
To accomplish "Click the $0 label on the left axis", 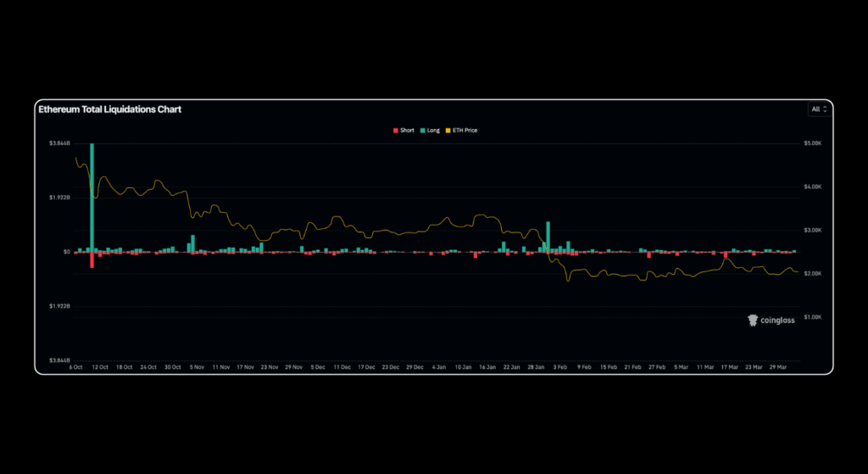I will 67,252.
